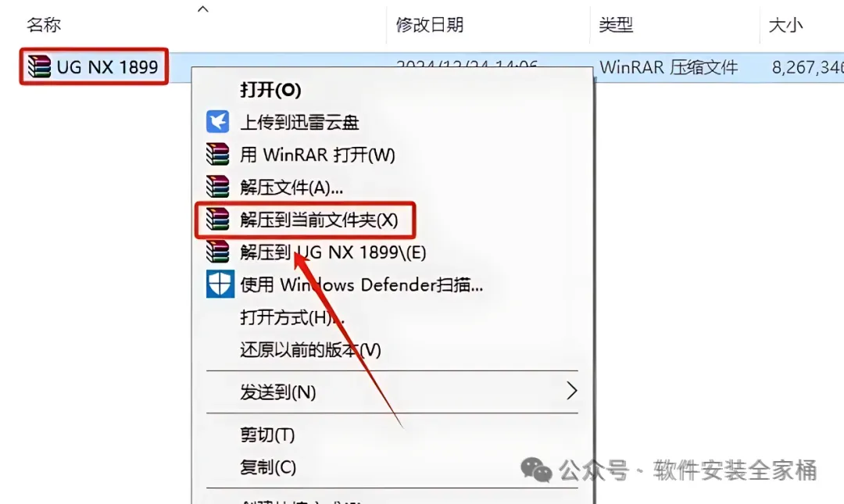Viewport: 844px width, 504px height.
Task: Click the Xunlei cloud upload bird icon
Action: [217, 122]
